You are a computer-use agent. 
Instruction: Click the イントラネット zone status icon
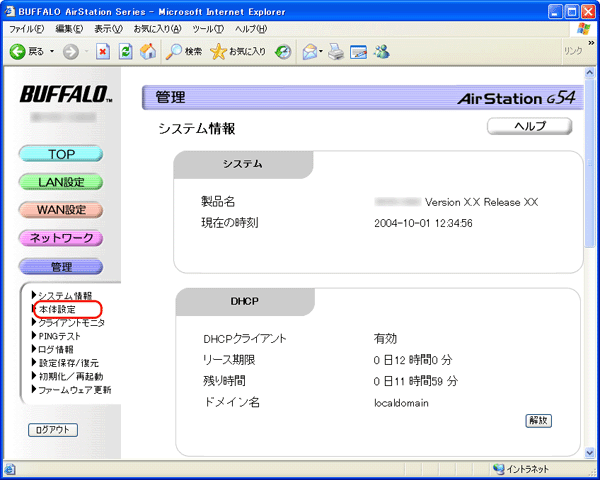[499, 469]
